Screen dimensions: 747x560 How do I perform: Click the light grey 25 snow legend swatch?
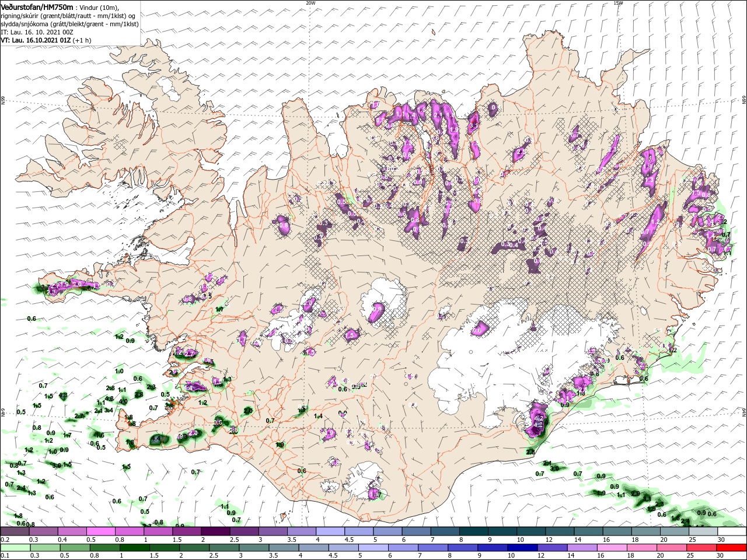703,531
